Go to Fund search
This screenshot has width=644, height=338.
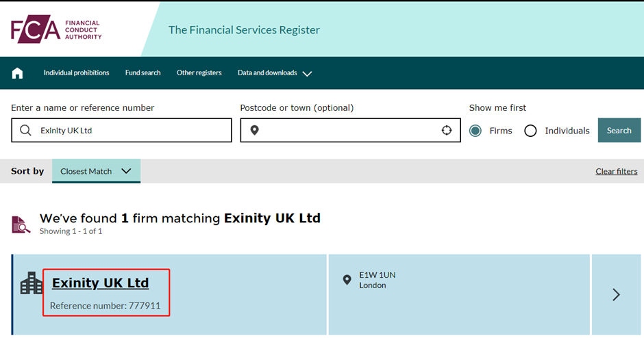pos(143,73)
